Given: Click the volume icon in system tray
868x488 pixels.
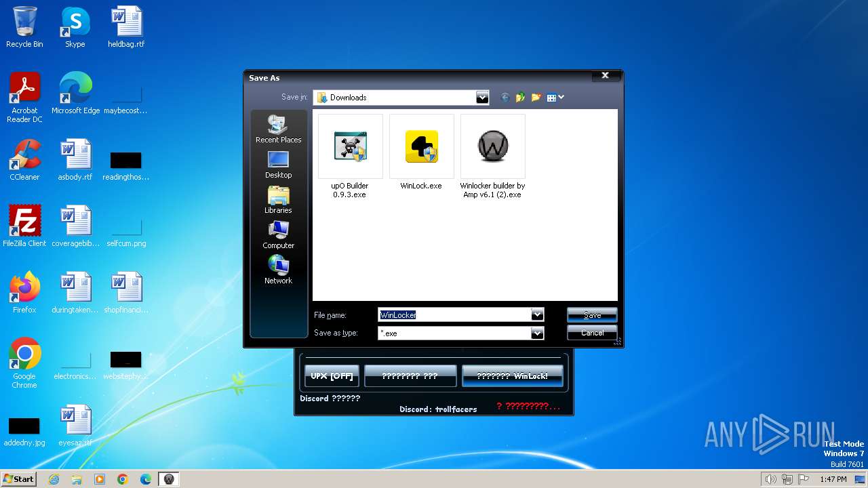Looking at the screenshot, I should tap(770, 479).
